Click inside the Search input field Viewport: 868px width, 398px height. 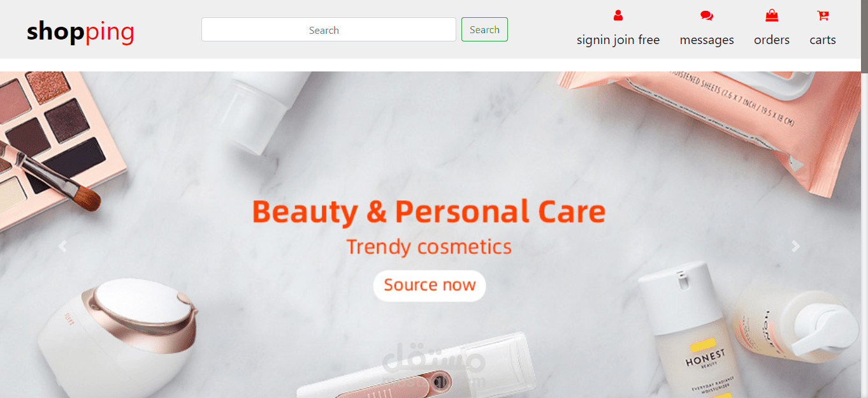(329, 29)
